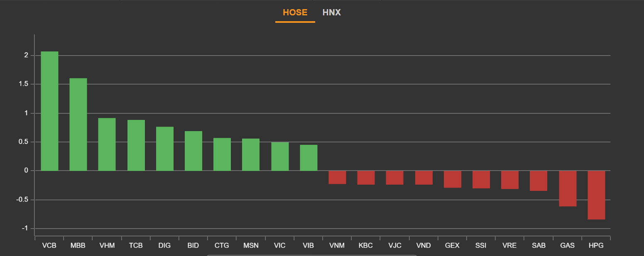
Task: Click the tallest green VCB bar
Action: coord(49,111)
